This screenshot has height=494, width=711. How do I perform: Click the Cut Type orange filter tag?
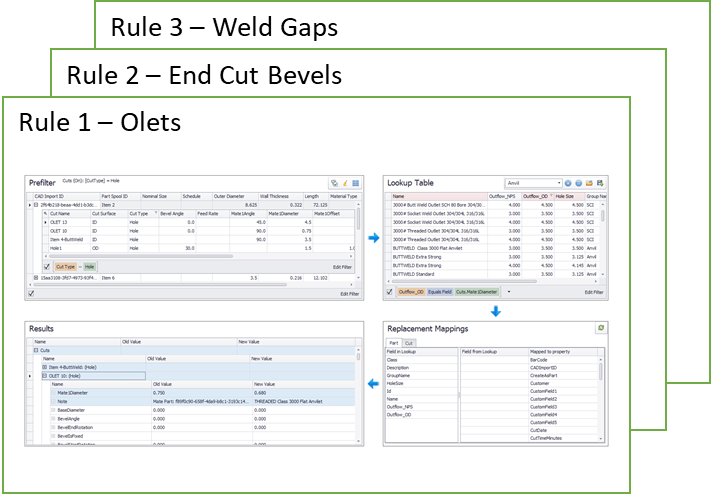click(65, 267)
